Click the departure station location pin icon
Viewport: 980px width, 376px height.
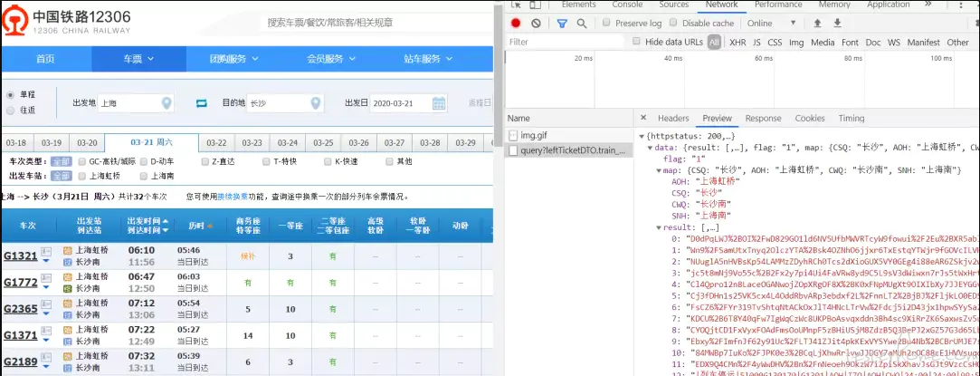tap(167, 103)
